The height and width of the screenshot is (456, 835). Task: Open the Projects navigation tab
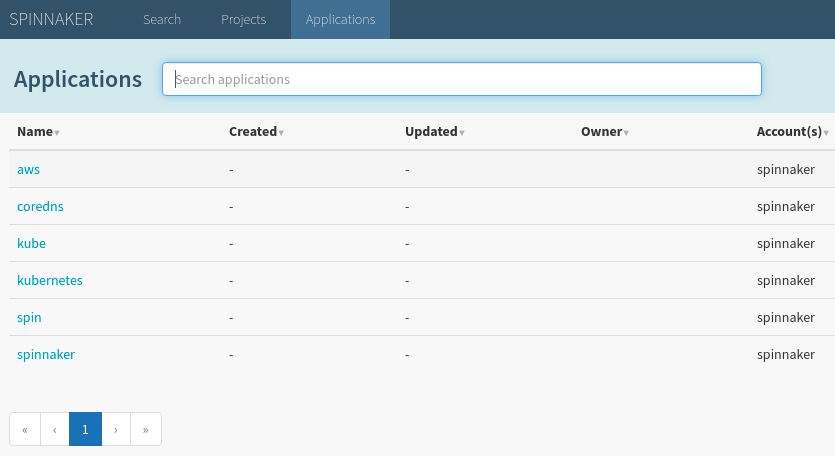pos(243,19)
